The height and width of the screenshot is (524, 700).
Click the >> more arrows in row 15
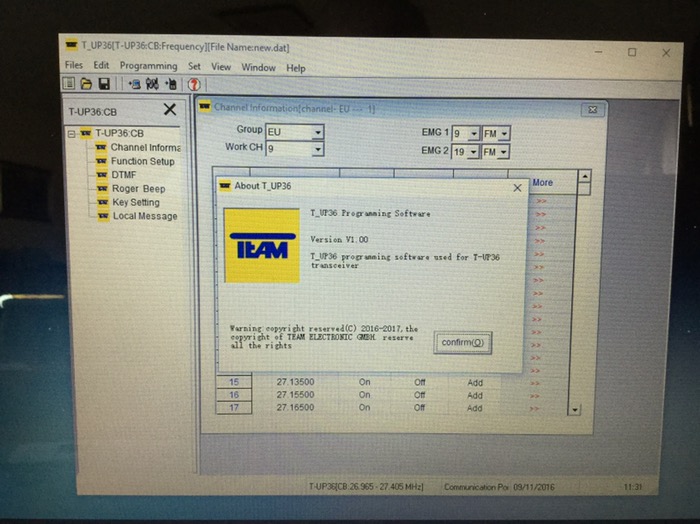tap(535, 383)
